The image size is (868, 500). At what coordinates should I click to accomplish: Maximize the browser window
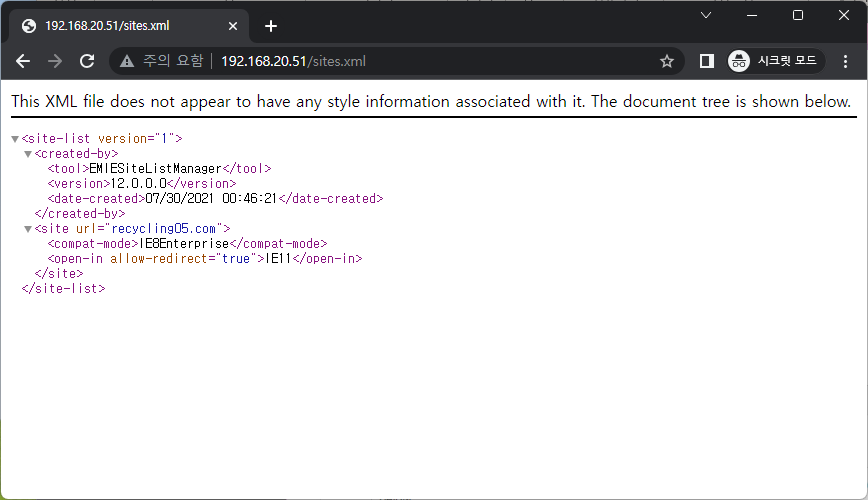798,15
